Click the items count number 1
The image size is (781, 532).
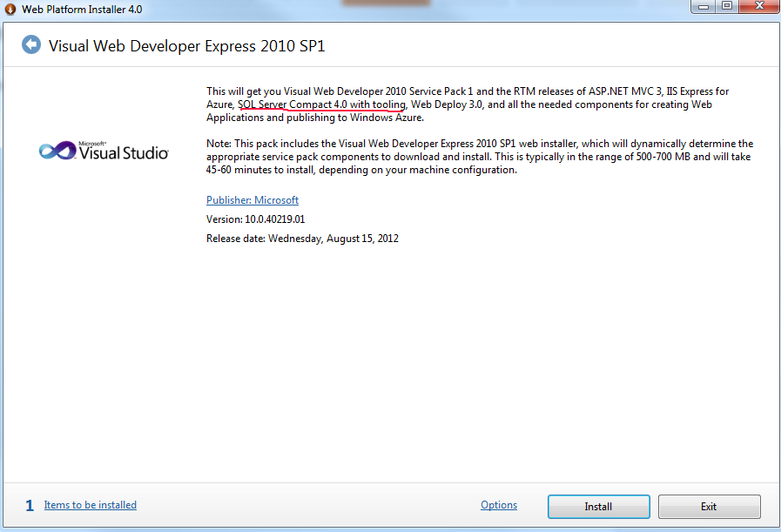[30, 506]
